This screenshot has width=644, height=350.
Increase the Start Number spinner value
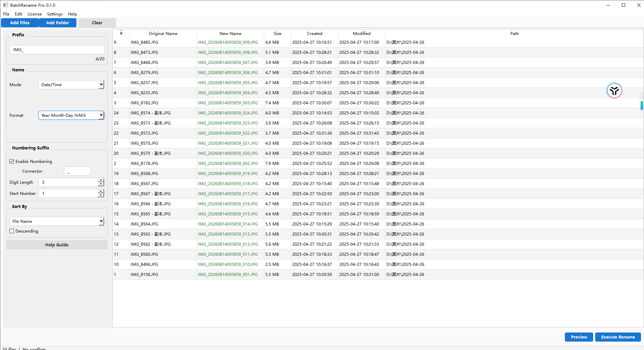click(x=101, y=191)
